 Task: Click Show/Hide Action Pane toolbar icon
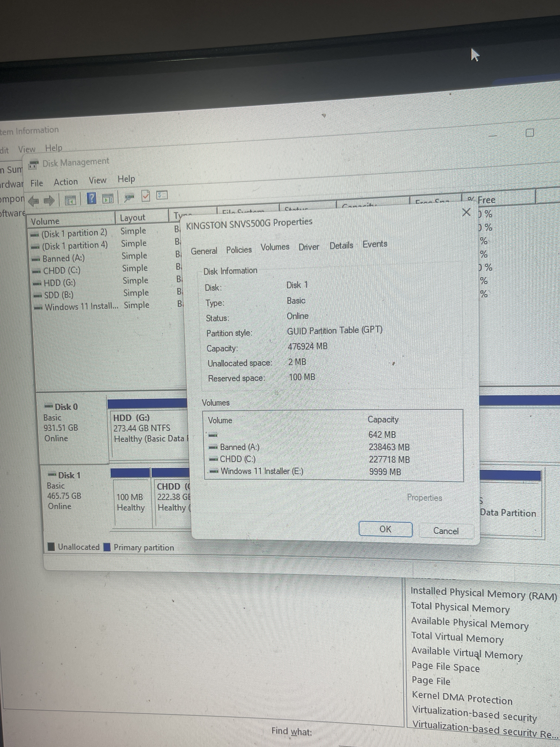tap(108, 199)
